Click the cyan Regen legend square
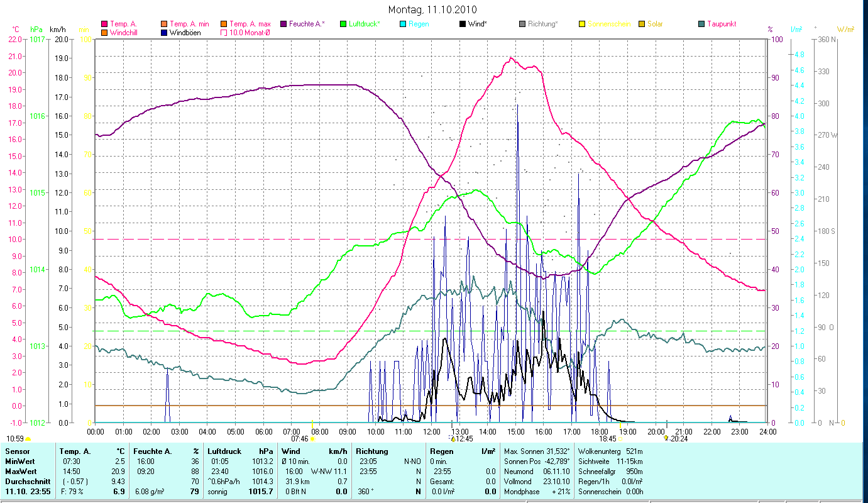The image size is (868, 503). [403, 24]
